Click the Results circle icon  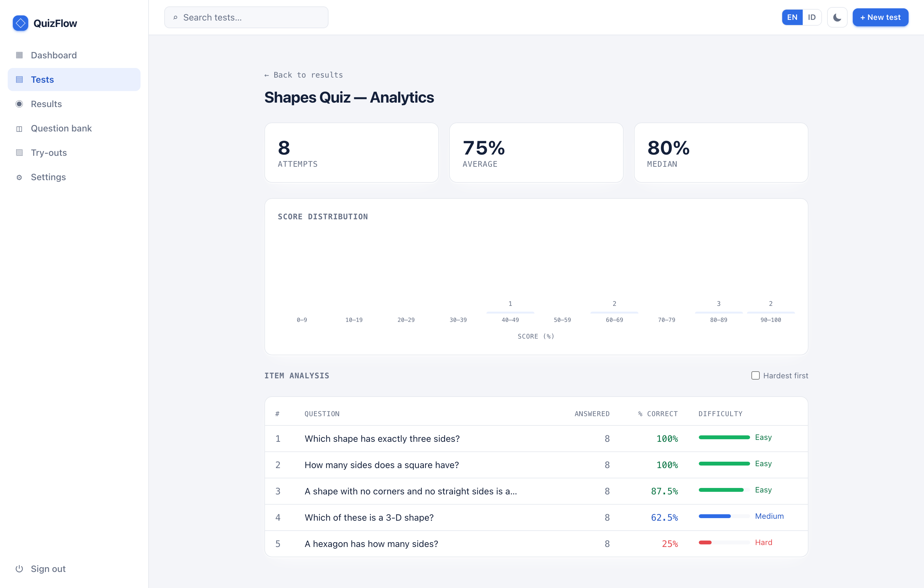[x=19, y=104]
